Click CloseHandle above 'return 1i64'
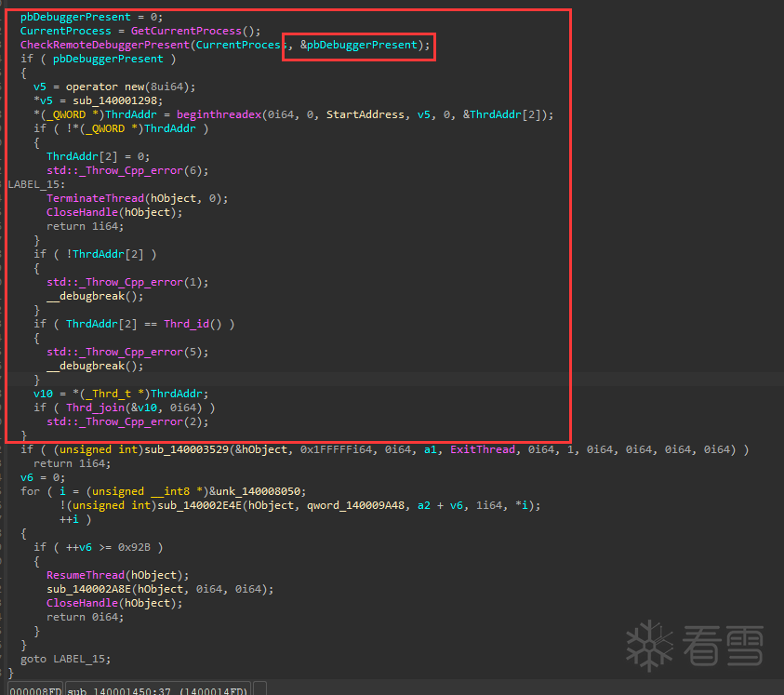This screenshot has height=695, width=784. click(82, 213)
